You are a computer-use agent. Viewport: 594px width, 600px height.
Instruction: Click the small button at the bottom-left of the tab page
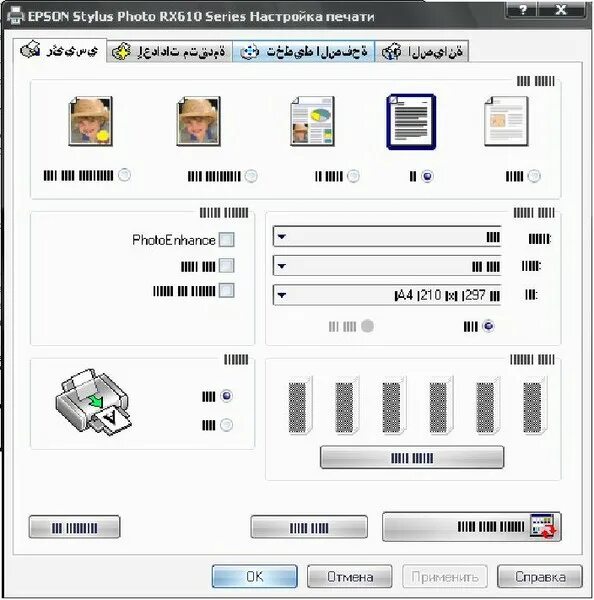click(x=75, y=527)
